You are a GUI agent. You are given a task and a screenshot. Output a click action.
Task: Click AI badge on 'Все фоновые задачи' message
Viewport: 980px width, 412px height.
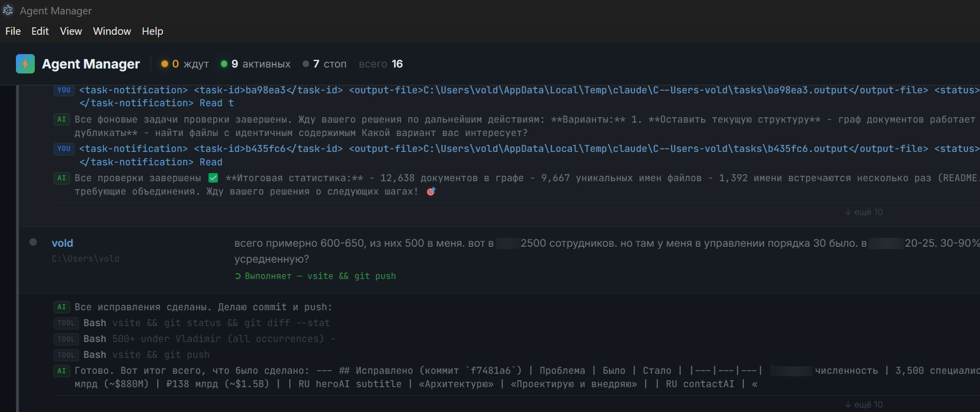(x=62, y=119)
